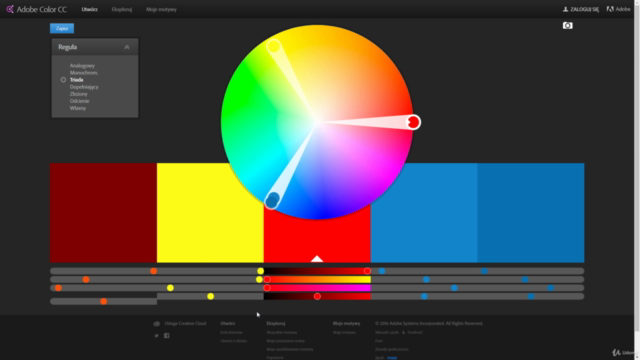This screenshot has height=360, width=640.
Task: Open the Moje motywy tab
Action: point(161,9)
